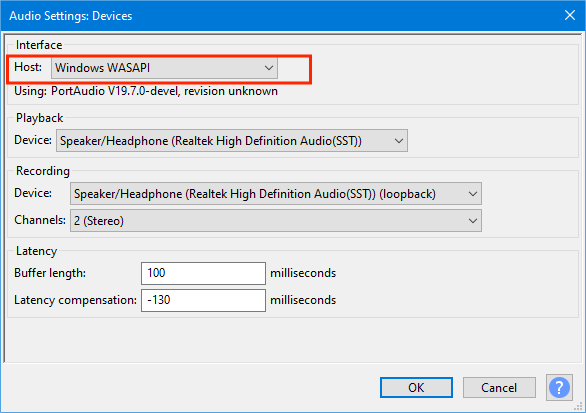Screen dimensions: 586x413
Task: Click the Recording group heading
Action: point(43,171)
